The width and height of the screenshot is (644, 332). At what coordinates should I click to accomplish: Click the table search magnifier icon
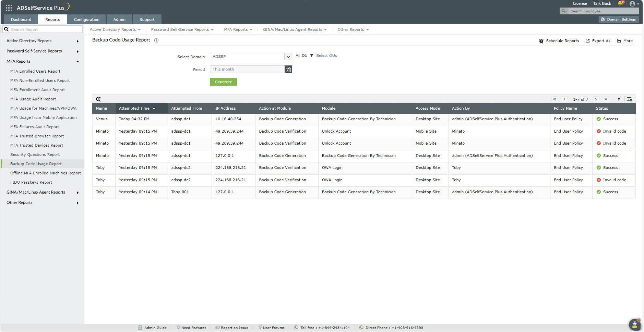pos(98,99)
